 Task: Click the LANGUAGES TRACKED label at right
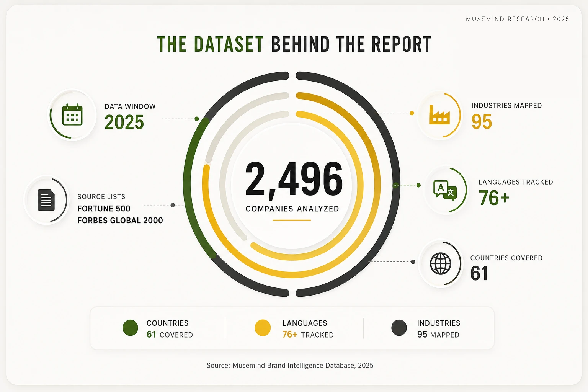tap(516, 182)
